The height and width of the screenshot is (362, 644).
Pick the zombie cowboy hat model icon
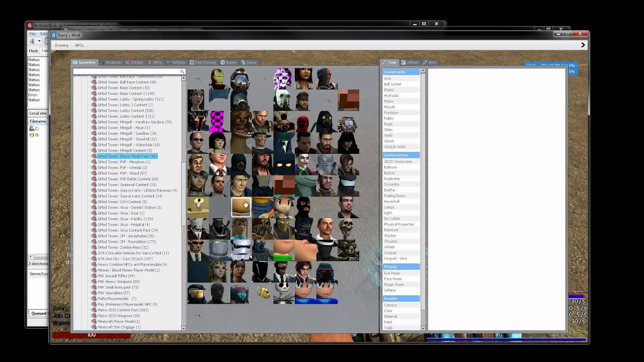pyautogui.click(x=262, y=143)
